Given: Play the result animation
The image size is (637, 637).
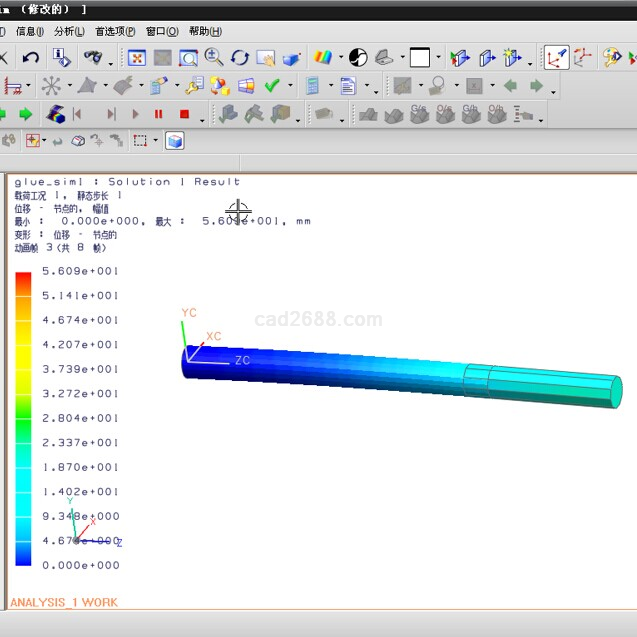Looking at the screenshot, I should (136, 114).
